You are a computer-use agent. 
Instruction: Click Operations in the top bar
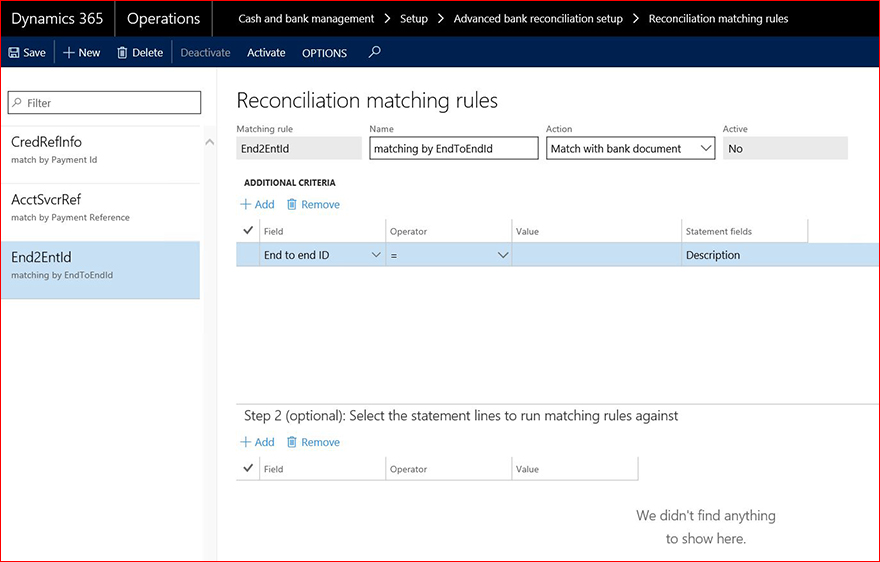point(163,19)
